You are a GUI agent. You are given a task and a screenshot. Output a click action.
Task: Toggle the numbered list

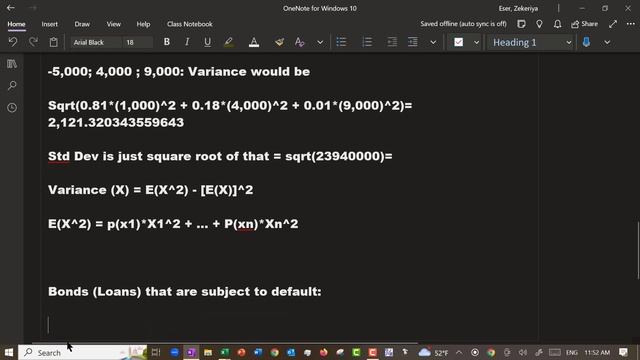367,42
